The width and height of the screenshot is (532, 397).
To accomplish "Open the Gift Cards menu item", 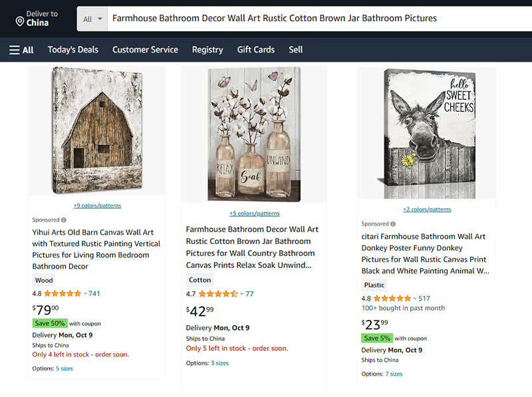I will [256, 50].
